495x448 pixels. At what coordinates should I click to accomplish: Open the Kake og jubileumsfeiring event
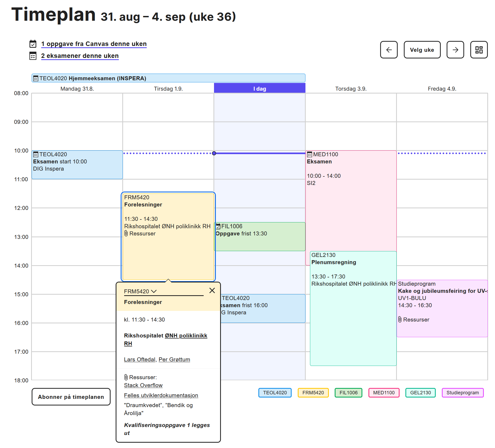coord(442,308)
